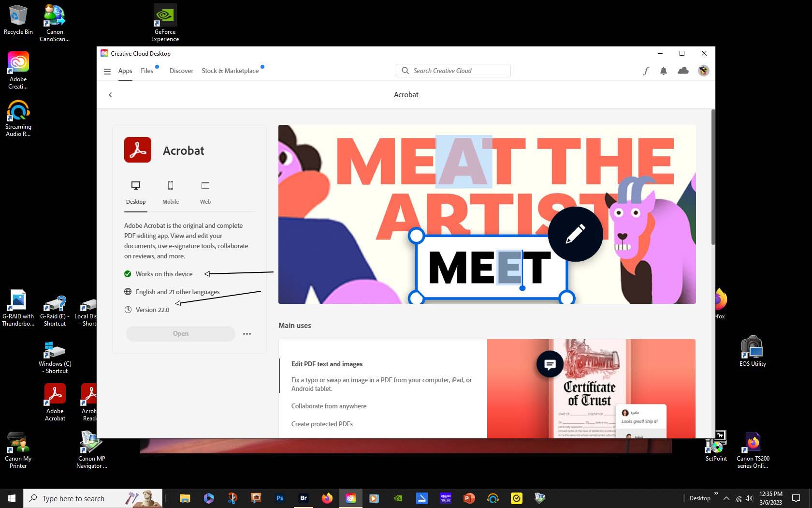This screenshot has width=812, height=508.
Task: Open Stock & Marketplace tab
Action: [230, 71]
